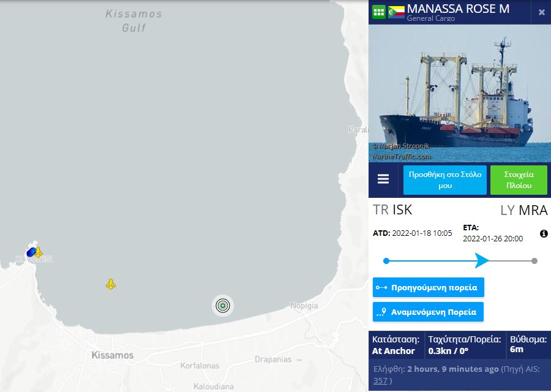Open the hamburger menu in vessel panel
Screen dimensions: 551x392
(x=383, y=179)
